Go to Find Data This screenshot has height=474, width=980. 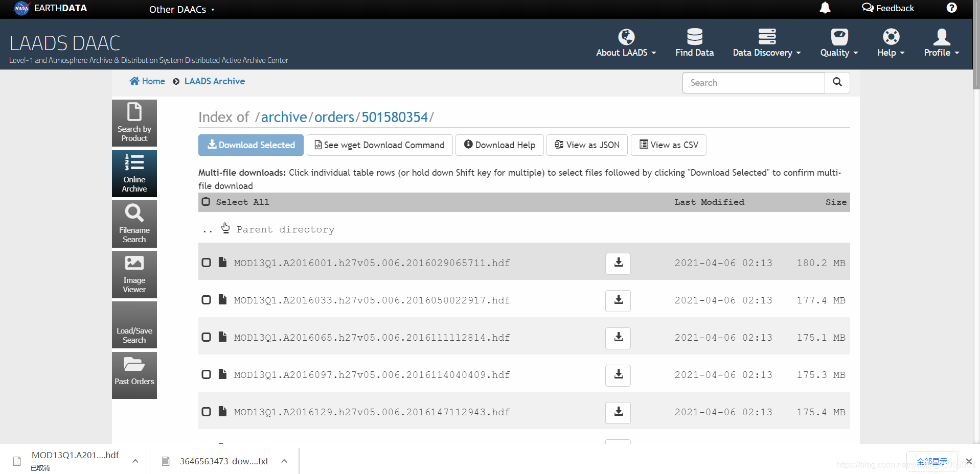[694, 43]
